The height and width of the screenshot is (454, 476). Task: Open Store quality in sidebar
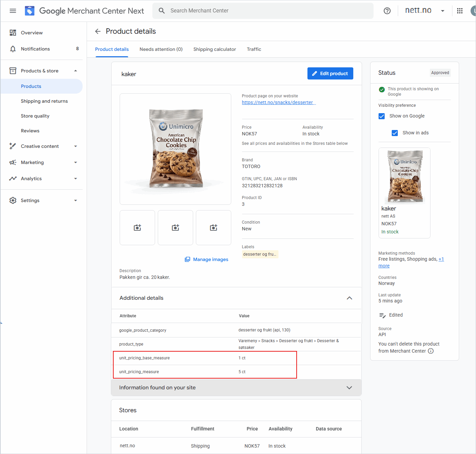tap(35, 116)
